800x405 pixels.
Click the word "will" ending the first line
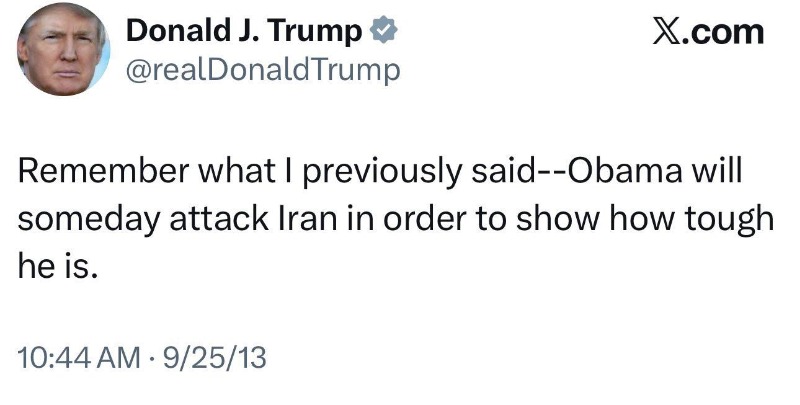717,171
